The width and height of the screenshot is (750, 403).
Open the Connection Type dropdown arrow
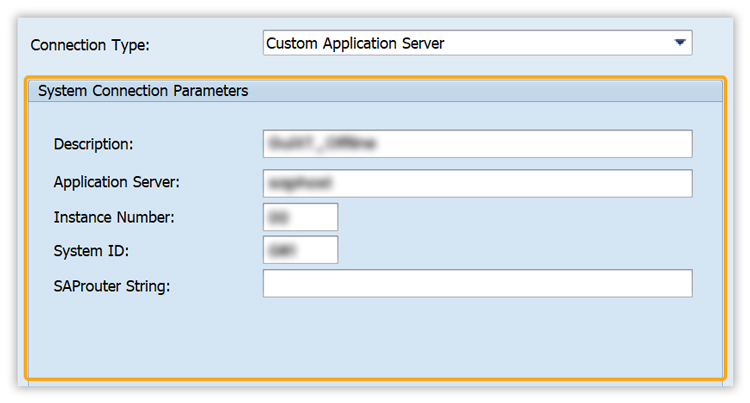[680, 43]
